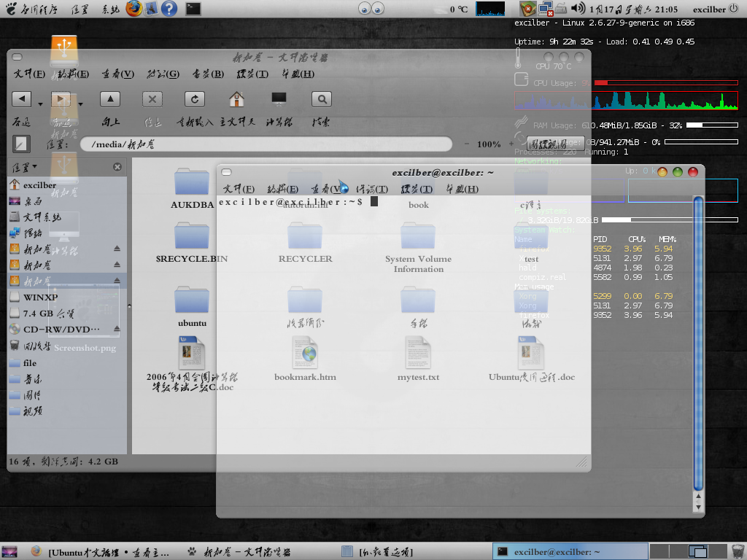Select the $RECYCLE.BIN folder
Image resolution: width=747 pixels, height=560 pixels.
click(x=192, y=242)
